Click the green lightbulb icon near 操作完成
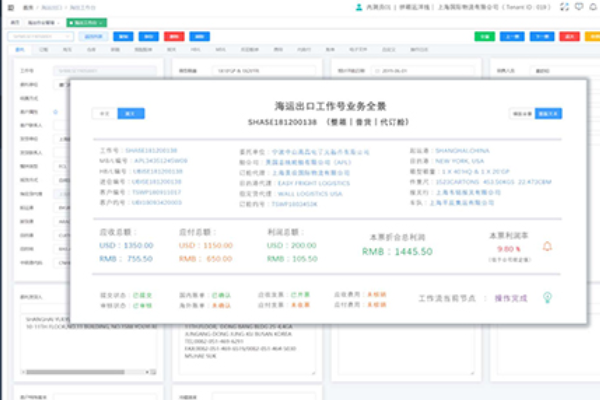This screenshot has width=600, height=400. pos(547,297)
